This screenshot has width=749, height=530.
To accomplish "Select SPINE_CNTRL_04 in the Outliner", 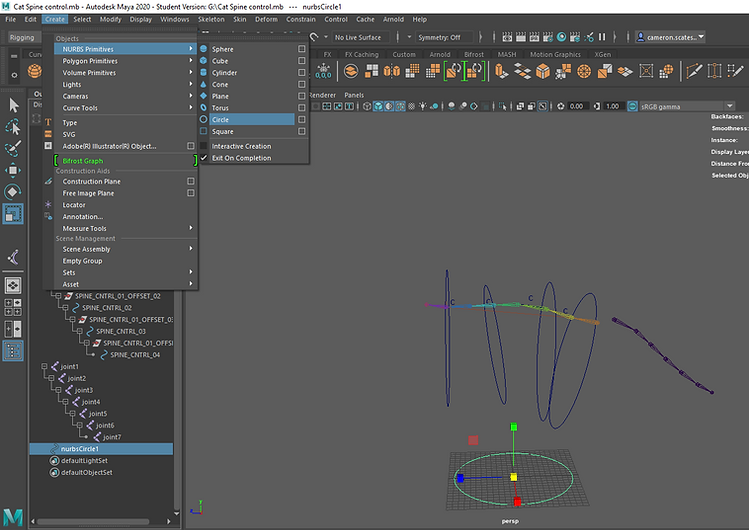I will click(135, 355).
